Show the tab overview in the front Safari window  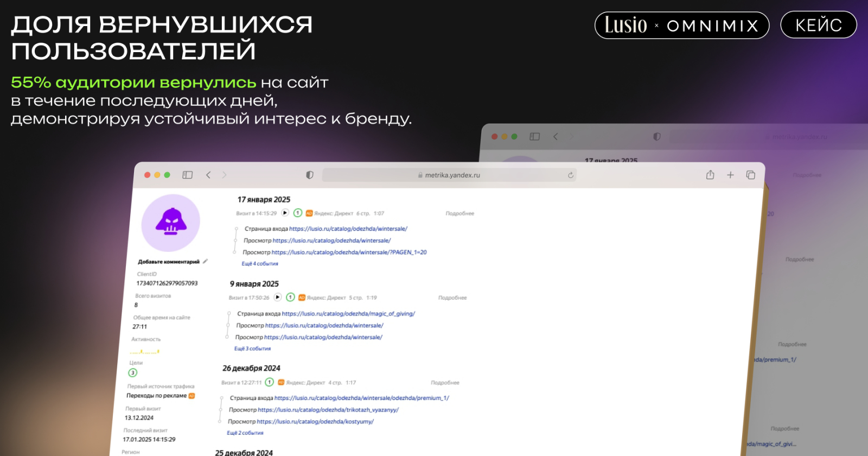click(751, 175)
